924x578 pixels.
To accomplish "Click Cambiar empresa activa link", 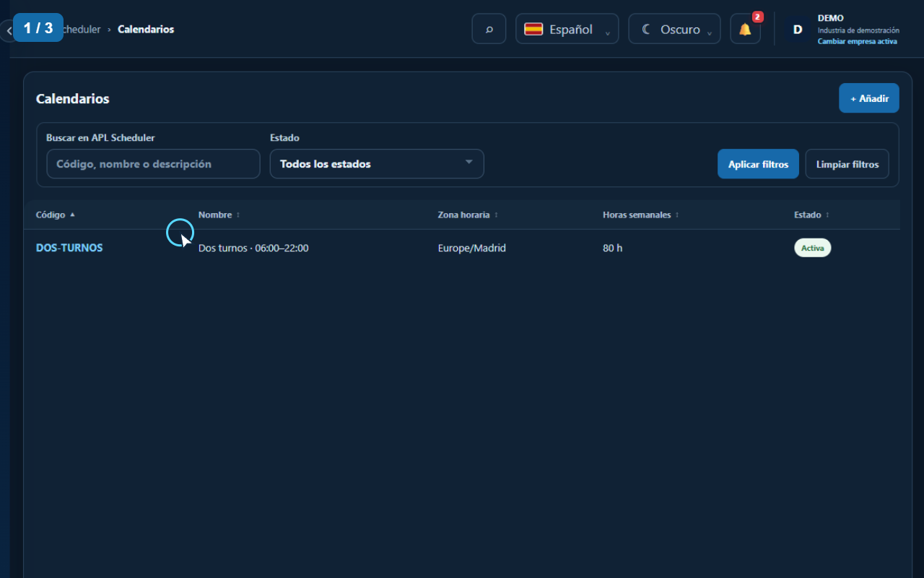I will (x=858, y=42).
